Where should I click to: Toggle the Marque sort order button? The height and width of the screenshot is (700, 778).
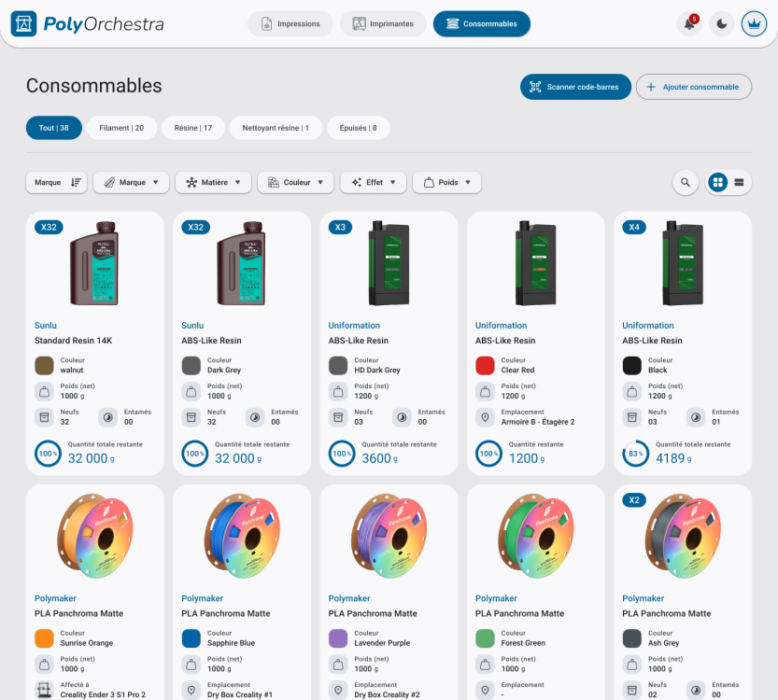[57, 182]
